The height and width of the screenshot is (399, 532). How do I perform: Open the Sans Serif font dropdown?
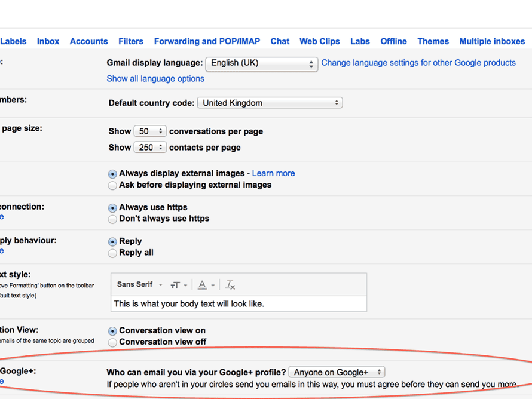pos(139,284)
